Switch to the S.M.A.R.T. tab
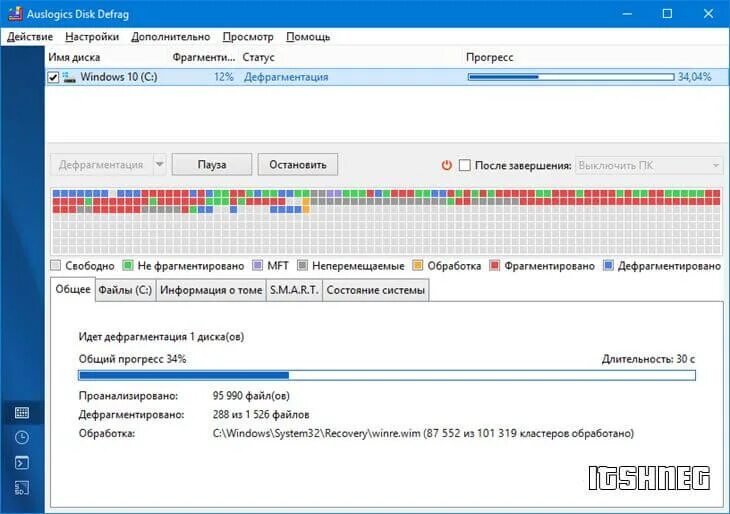The width and height of the screenshot is (730, 514). pyautogui.click(x=294, y=290)
